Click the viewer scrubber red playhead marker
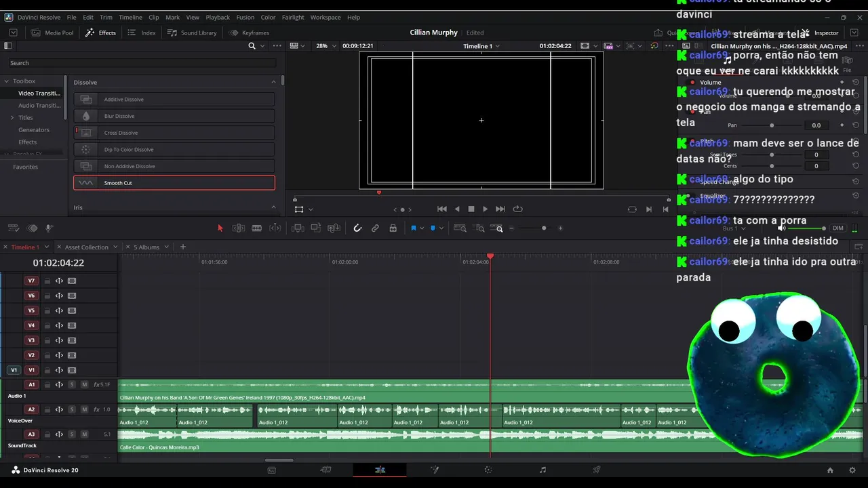 [x=379, y=192]
